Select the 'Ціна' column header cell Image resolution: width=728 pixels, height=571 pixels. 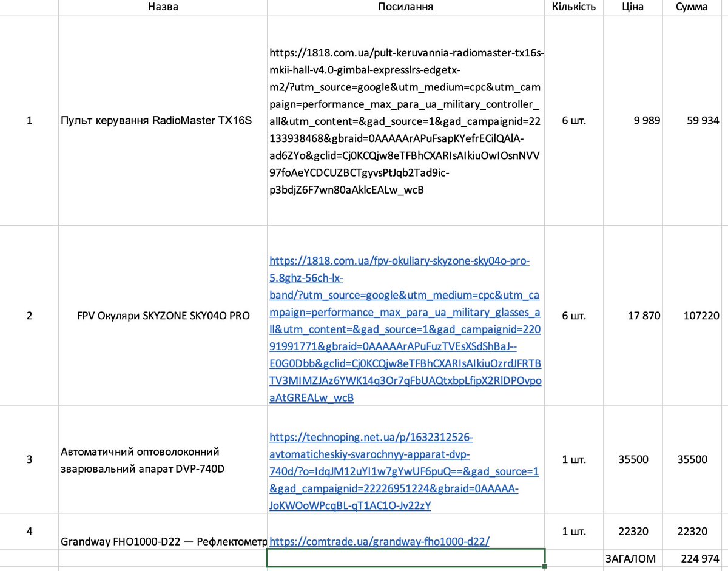coord(633,7)
